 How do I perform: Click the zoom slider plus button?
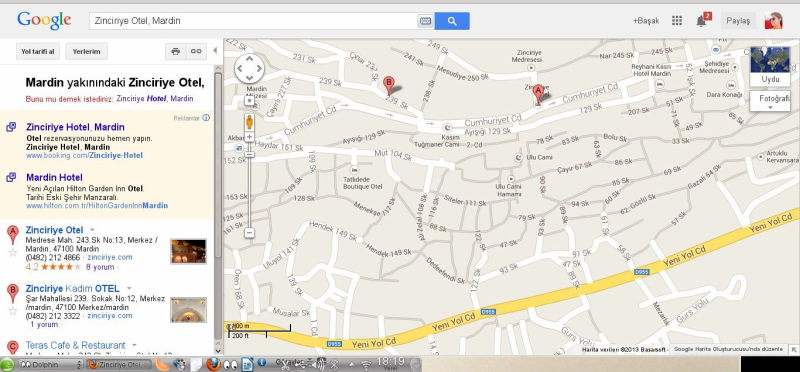point(249,137)
